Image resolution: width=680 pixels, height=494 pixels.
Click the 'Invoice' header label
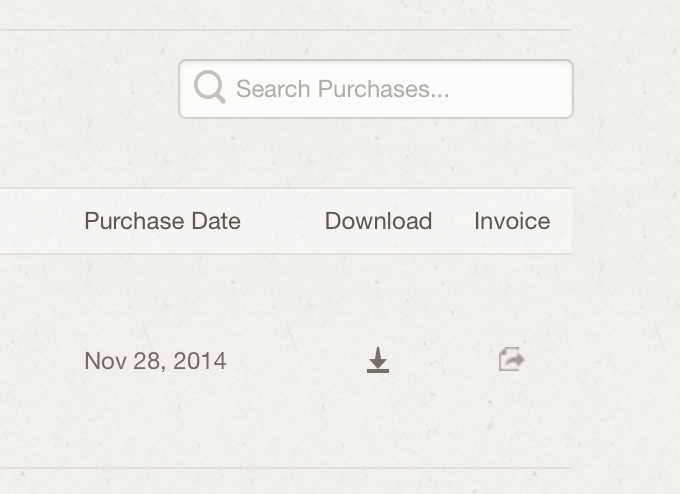point(512,221)
